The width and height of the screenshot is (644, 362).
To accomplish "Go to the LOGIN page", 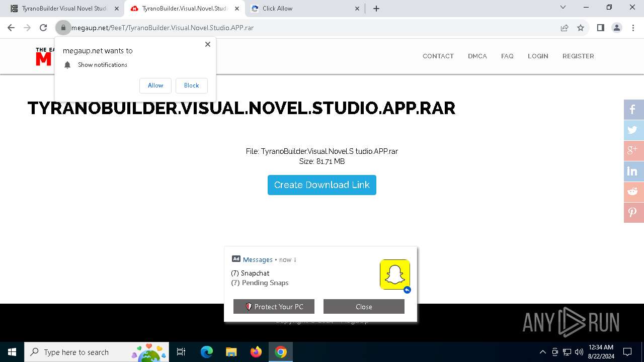I will pyautogui.click(x=538, y=56).
